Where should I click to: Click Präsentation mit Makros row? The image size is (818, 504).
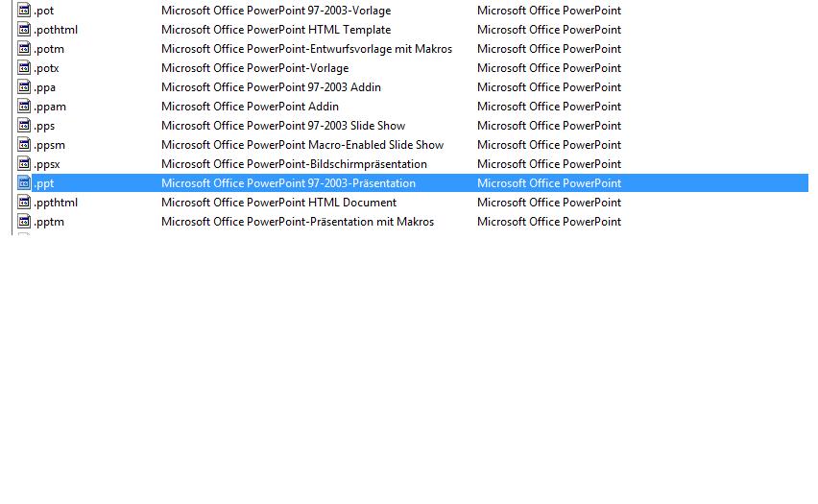point(409,221)
